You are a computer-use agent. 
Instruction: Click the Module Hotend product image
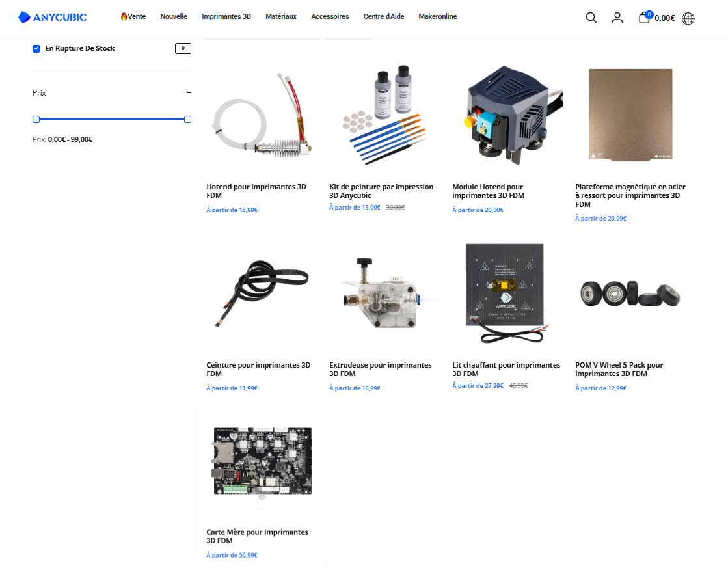pyautogui.click(x=507, y=115)
